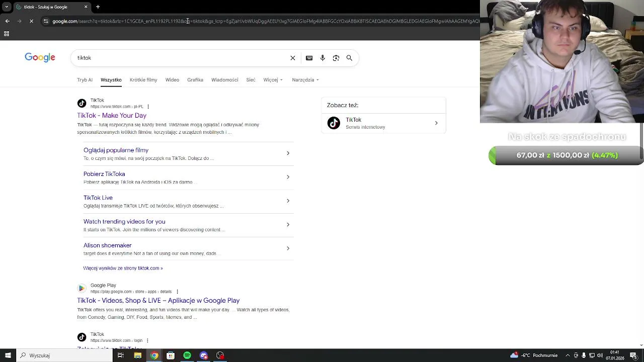This screenshot has width=644, height=362.
Task: Switch to Sieć results tab
Action: 251,80
